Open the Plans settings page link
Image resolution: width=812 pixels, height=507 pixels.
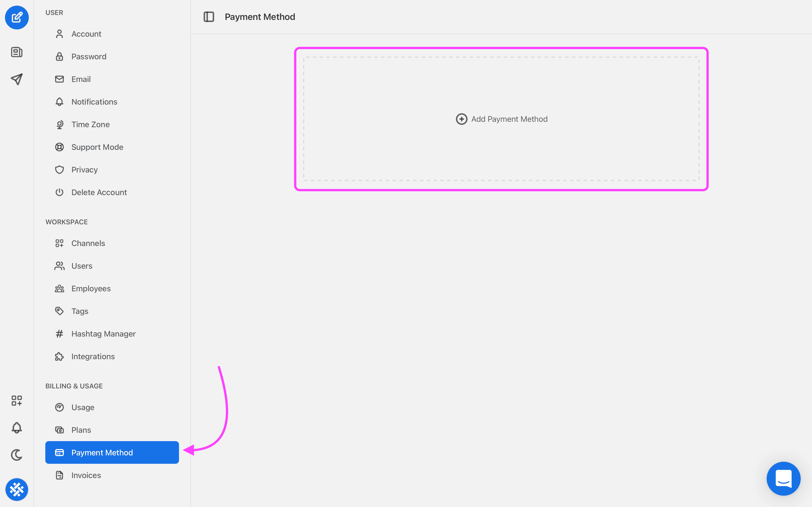[81, 429]
